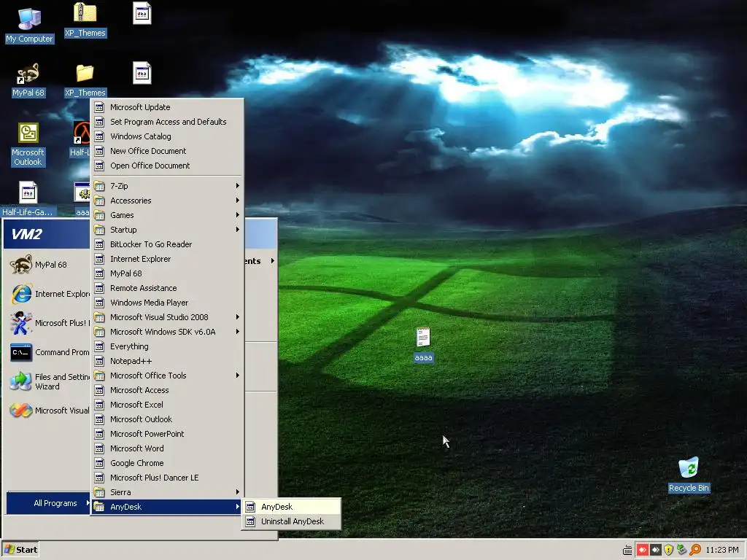Click the highlighted AnyDesk folder entry
Screen dimensions: 747x560
(167, 507)
